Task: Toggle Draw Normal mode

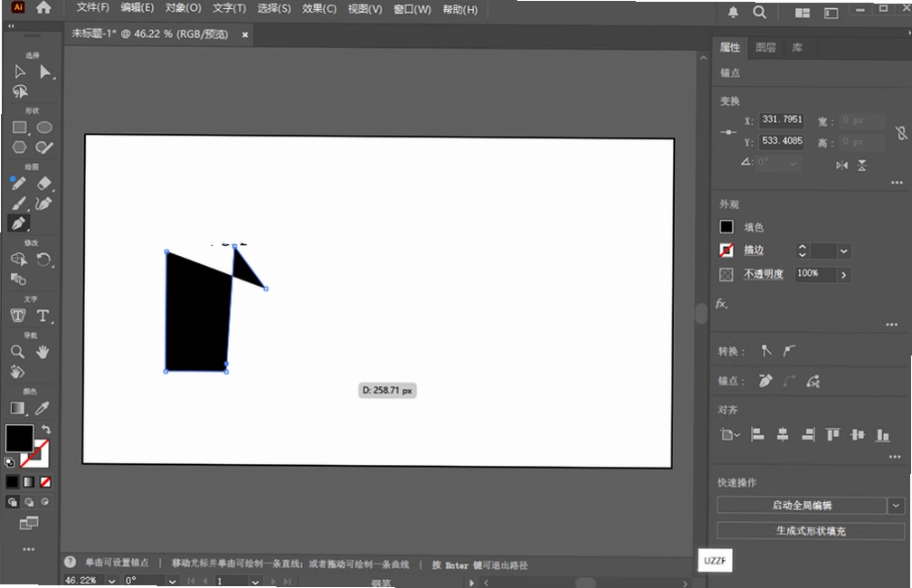Action: click(13, 502)
